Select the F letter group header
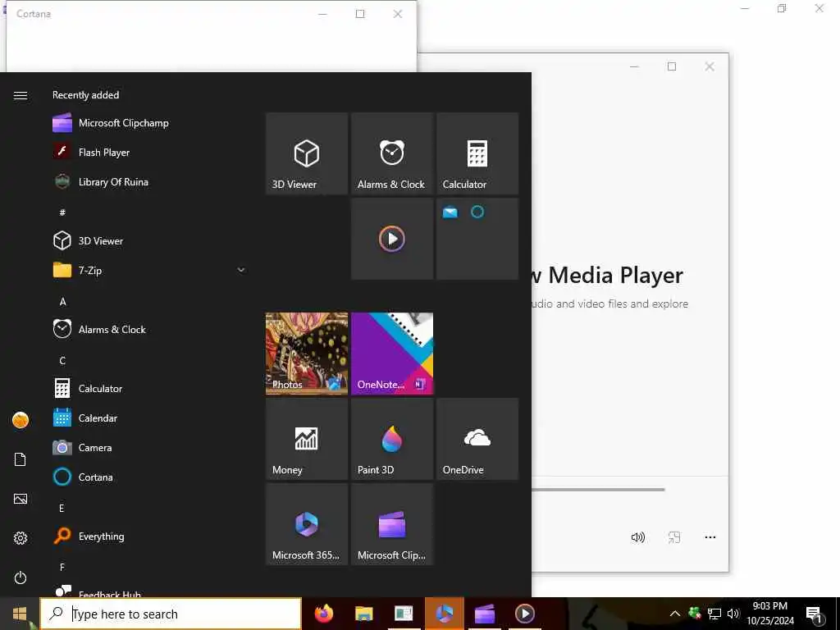The height and width of the screenshot is (630, 840). [x=62, y=567]
